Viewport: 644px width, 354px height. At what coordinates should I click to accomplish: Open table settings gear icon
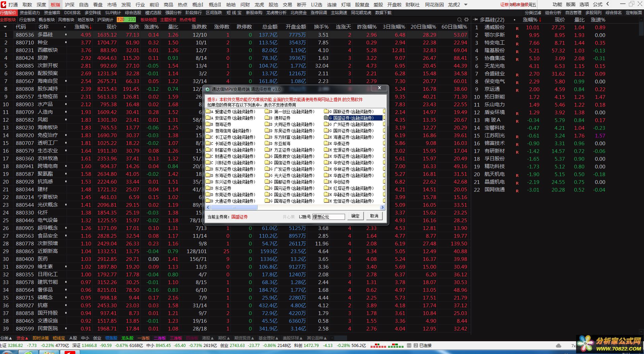pos(466,19)
